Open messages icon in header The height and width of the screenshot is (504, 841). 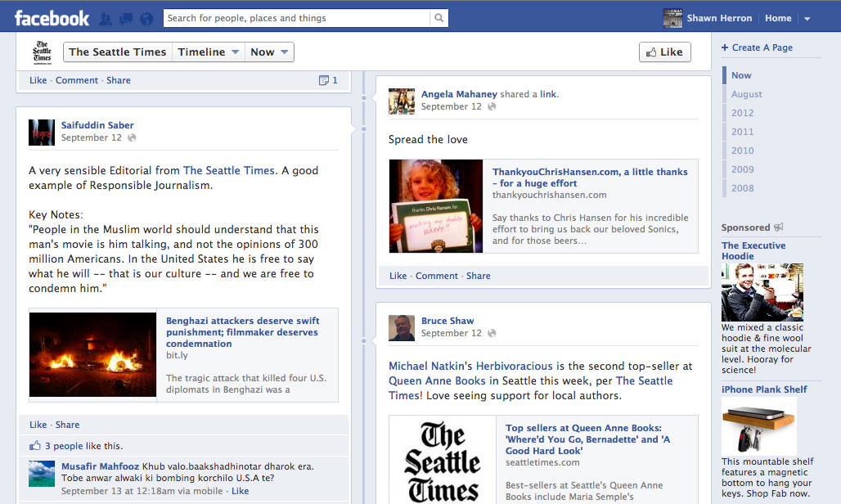[x=126, y=19]
